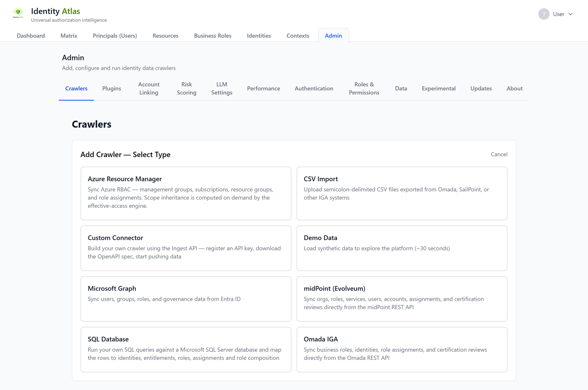
Task: Select the SQL Database crawler card
Action: coord(186,349)
